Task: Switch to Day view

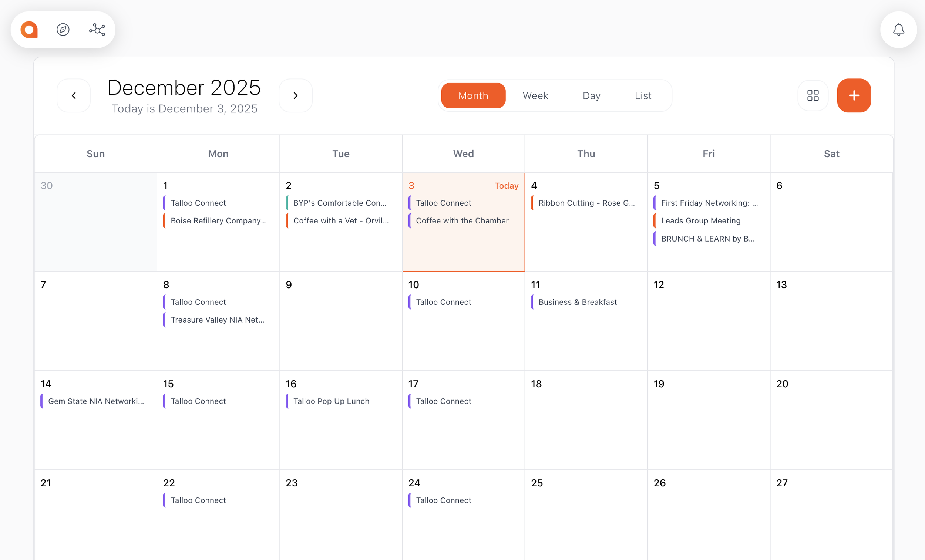Action: tap(591, 95)
